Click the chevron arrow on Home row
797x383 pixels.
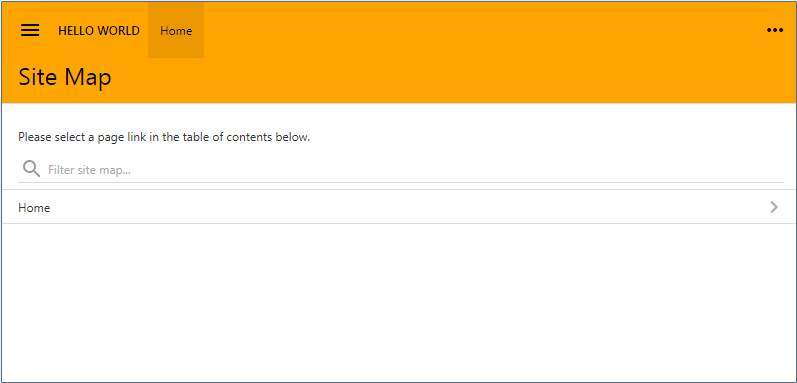(x=774, y=207)
